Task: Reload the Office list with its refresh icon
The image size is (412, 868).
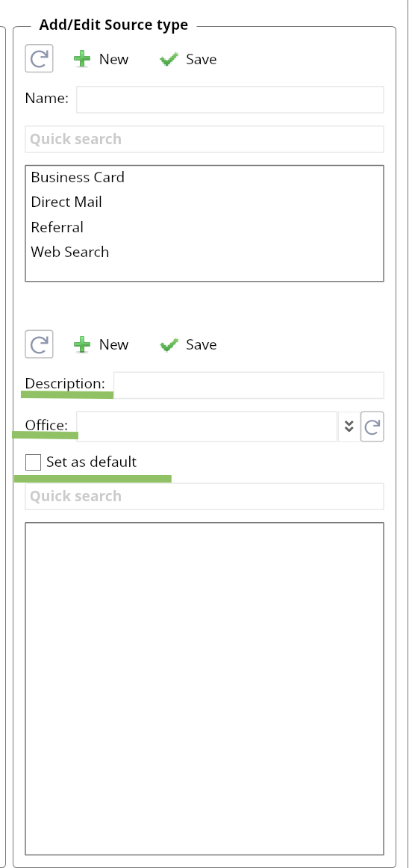Action: (372, 427)
